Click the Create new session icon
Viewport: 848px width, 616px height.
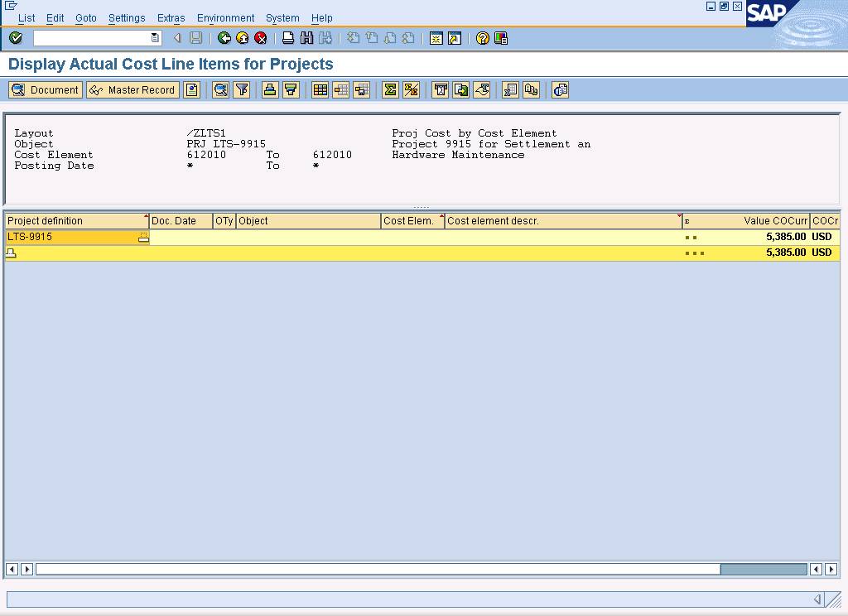click(x=436, y=38)
